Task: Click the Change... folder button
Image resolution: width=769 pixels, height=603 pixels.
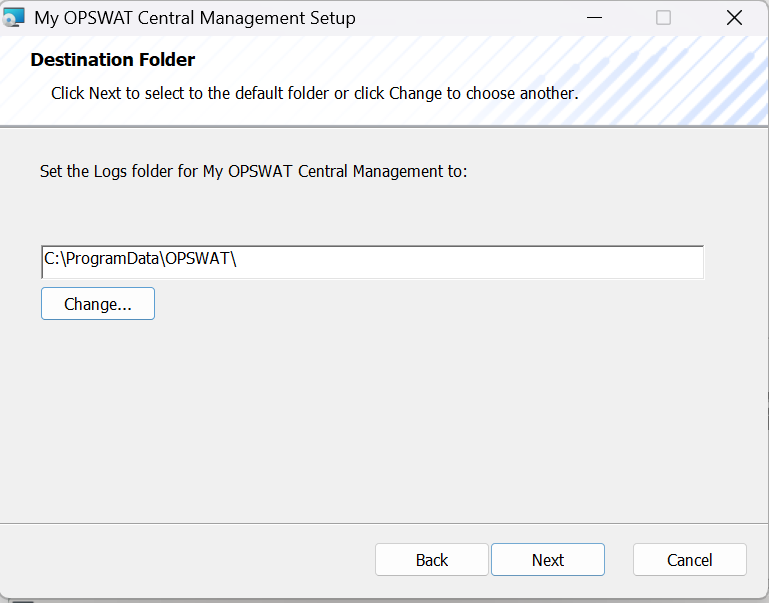Action: point(98,304)
